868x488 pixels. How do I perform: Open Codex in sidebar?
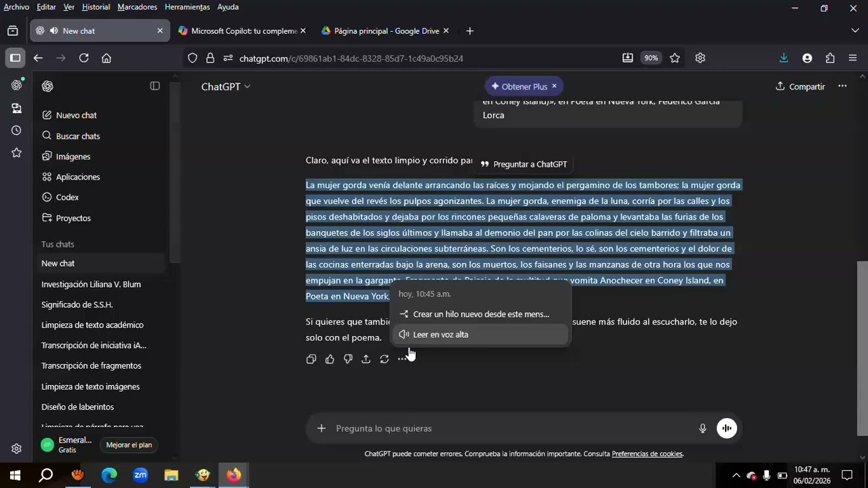(60, 197)
